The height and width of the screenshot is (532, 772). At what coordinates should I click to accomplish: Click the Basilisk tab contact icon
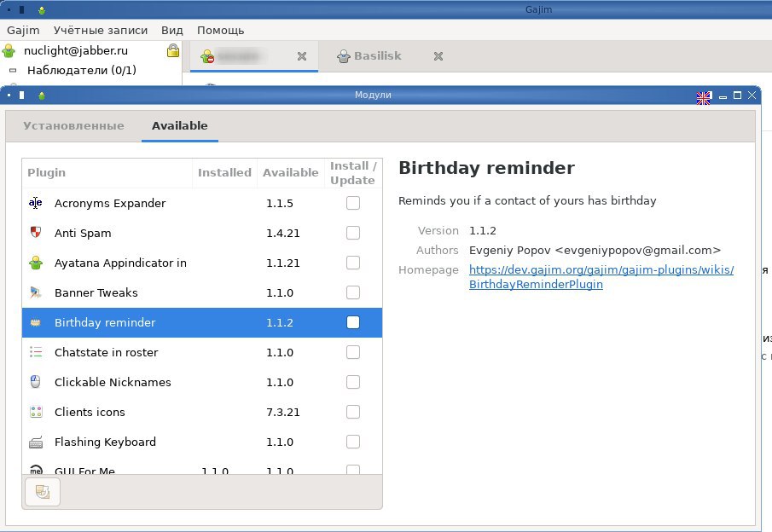343,56
